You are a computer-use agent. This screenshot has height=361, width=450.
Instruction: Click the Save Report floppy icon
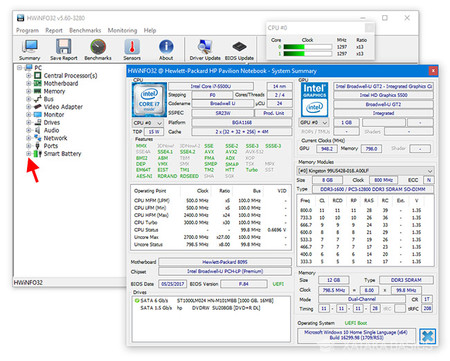pyautogui.click(x=63, y=47)
